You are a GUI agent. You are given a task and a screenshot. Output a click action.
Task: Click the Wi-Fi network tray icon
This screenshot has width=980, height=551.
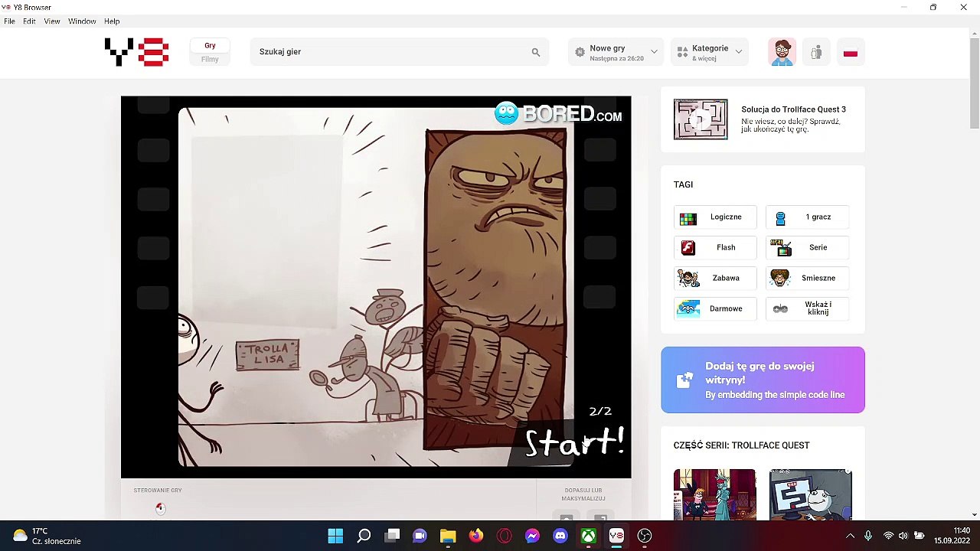click(888, 536)
